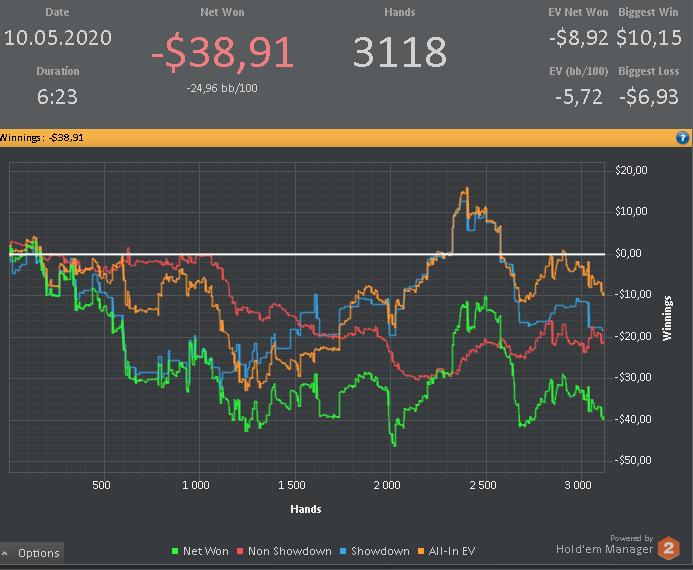Click the -$40,00 y-axis label
Image resolution: width=693 pixels, height=570 pixels.
(x=632, y=418)
